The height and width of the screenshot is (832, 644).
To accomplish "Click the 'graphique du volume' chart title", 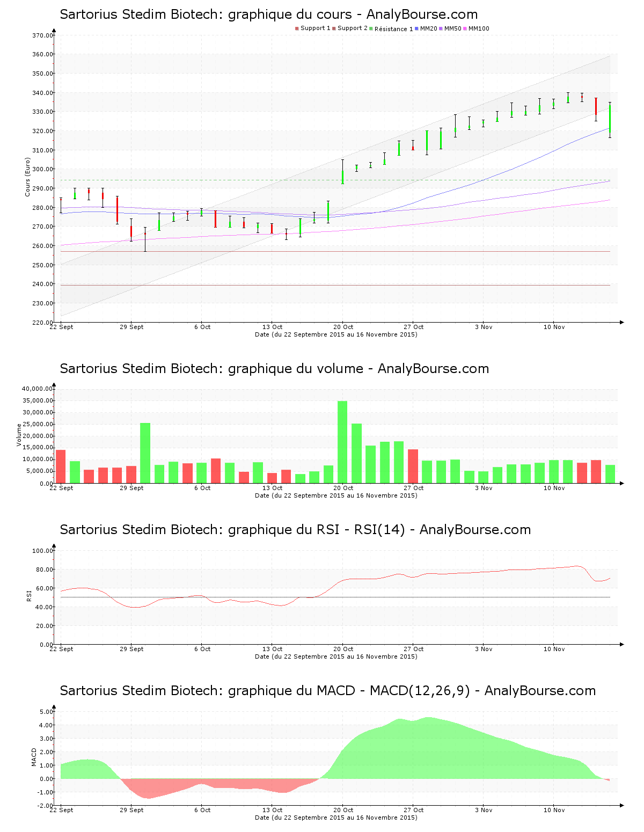I will [x=274, y=369].
